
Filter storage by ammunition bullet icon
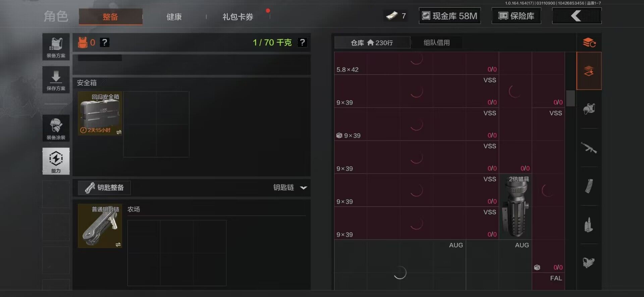tap(589, 225)
